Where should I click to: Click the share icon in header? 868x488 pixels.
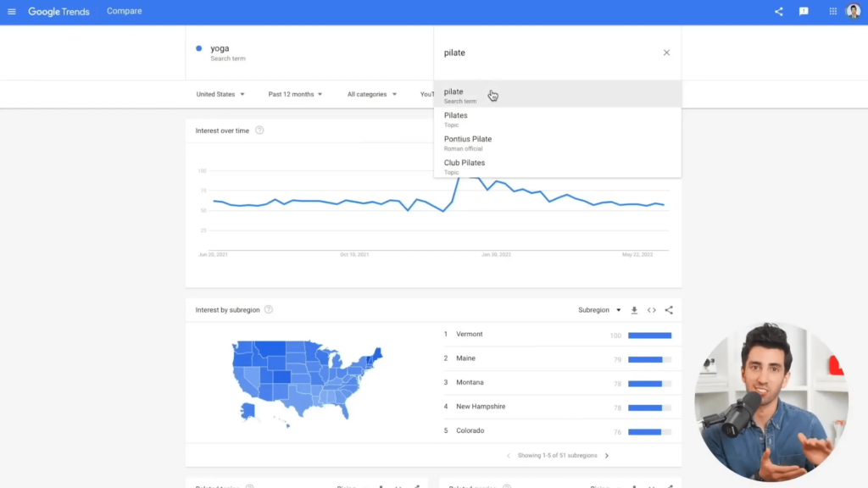coord(779,12)
